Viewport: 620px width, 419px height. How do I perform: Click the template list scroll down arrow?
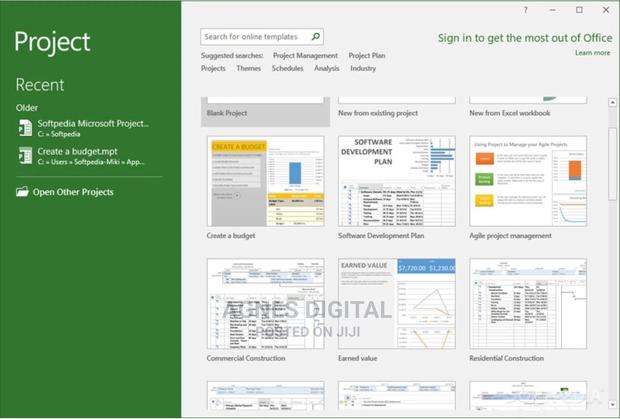tap(612, 404)
